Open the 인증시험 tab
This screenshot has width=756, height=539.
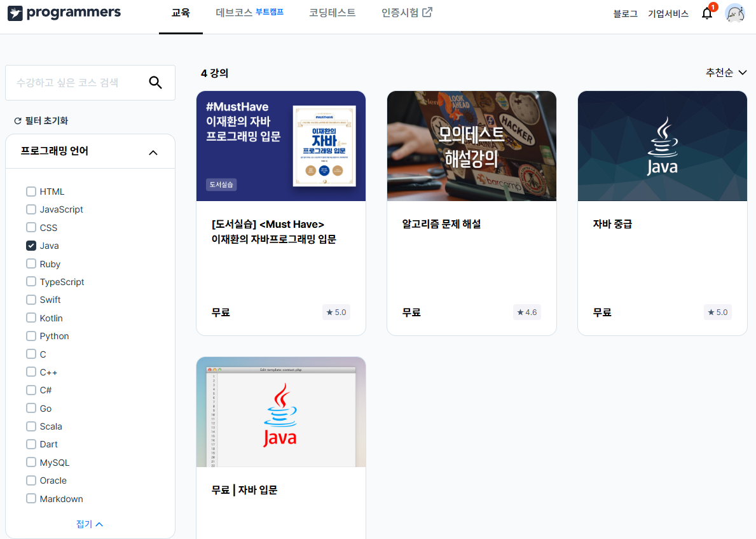(406, 13)
